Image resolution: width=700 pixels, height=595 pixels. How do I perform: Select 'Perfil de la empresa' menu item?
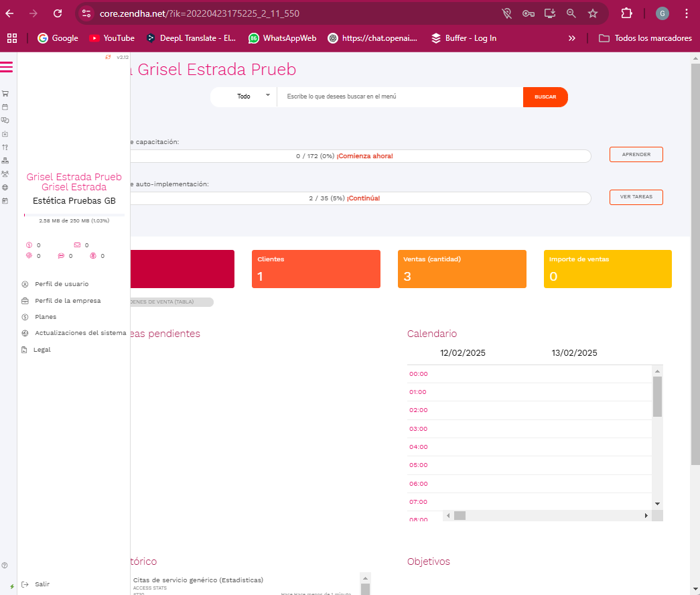68,301
